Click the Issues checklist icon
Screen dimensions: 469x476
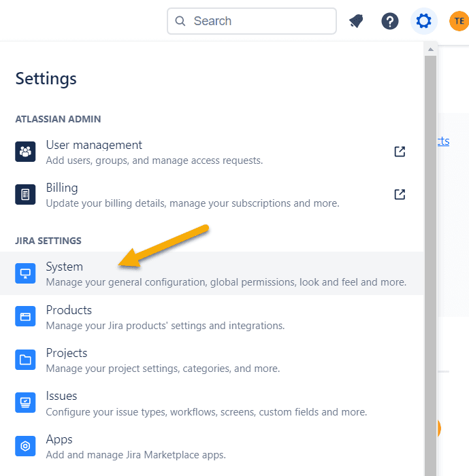[25, 403]
